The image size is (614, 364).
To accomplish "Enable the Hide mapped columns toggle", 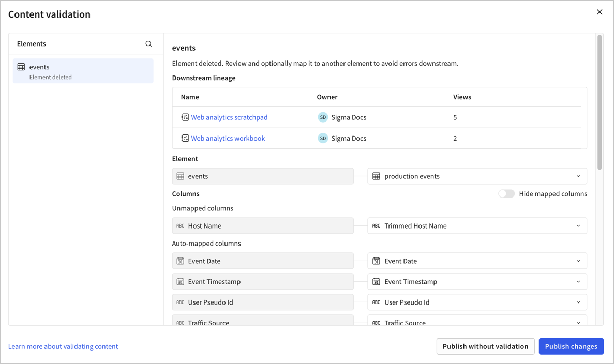I will pos(506,193).
